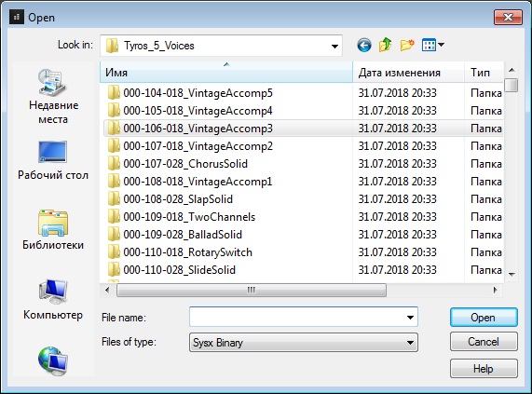
Task: Click the vertical scrollbar down arrow
Action: (512, 274)
